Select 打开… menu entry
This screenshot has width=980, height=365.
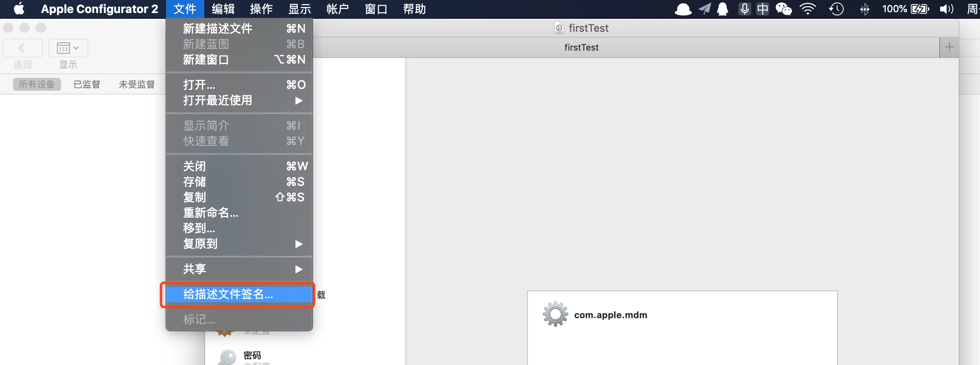[x=239, y=85]
